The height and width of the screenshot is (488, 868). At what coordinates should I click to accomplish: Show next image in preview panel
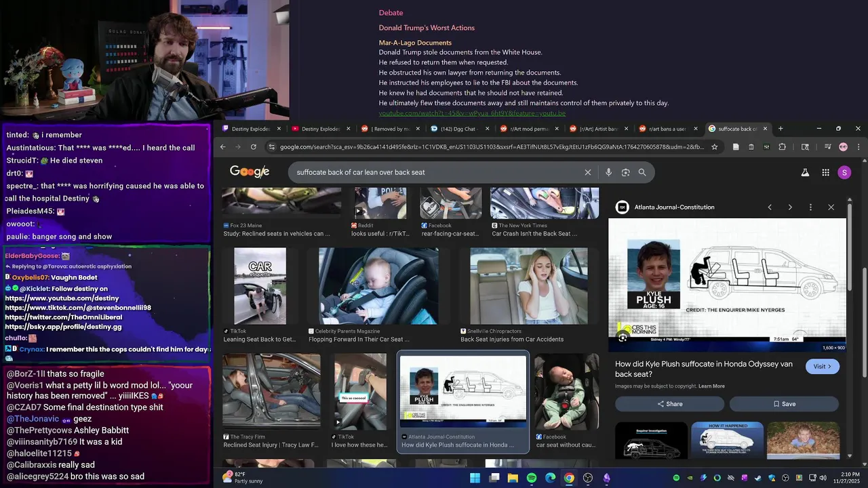point(790,207)
